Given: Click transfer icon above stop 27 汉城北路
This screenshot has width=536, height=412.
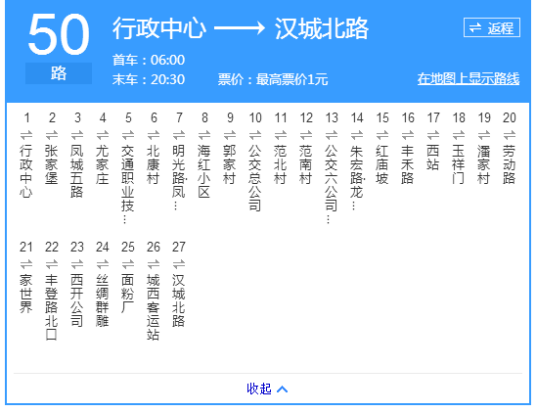Looking at the screenshot, I should (x=179, y=264).
